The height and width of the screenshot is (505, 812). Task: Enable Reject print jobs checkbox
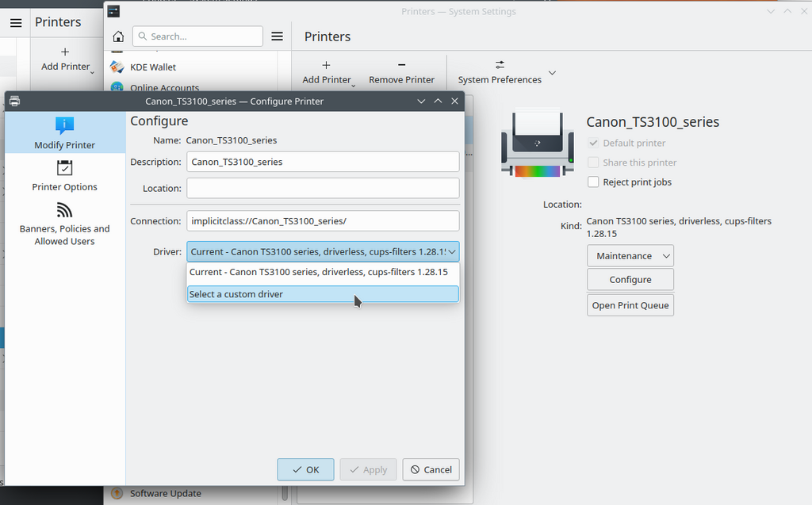tap(593, 182)
